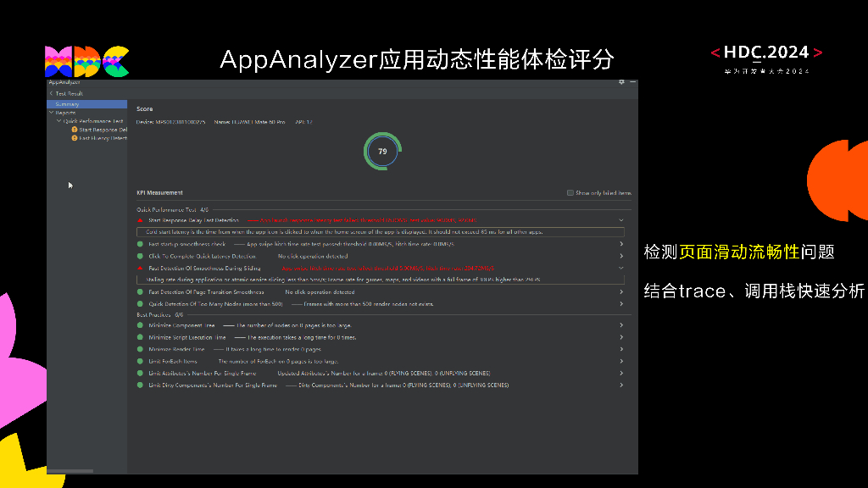
Task: Collapse the Quick Performance Test tree node
Action: click(x=60, y=121)
